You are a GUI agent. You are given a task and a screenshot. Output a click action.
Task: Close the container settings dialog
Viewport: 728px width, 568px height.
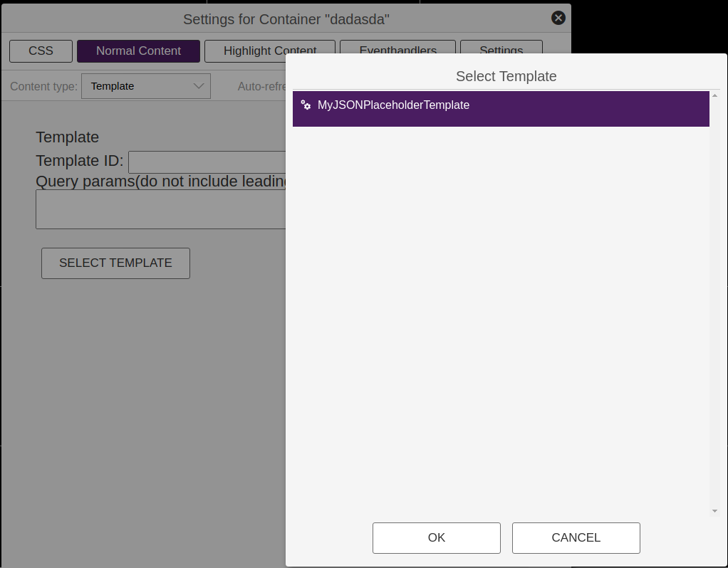pos(558,19)
